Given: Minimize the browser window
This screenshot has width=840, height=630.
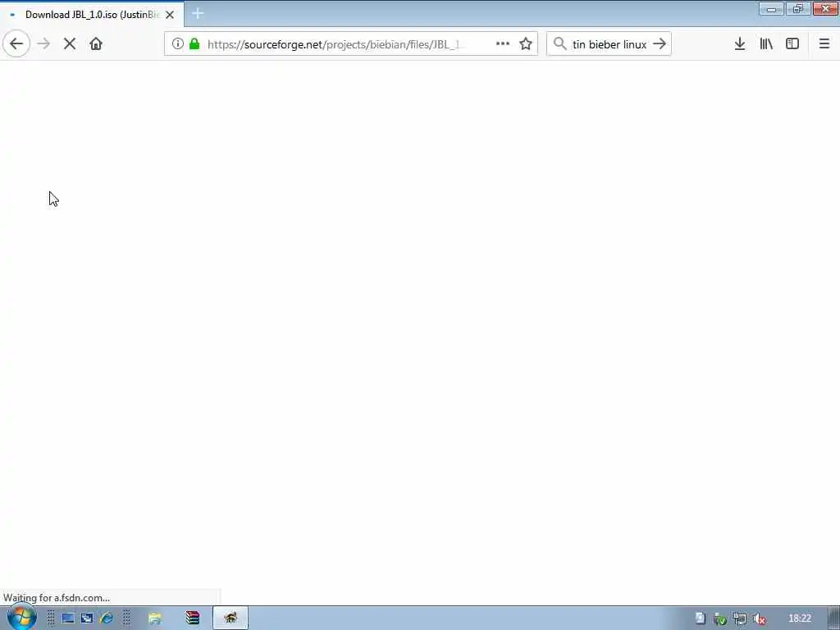Looking at the screenshot, I should pyautogui.click(x=771, y=9).
